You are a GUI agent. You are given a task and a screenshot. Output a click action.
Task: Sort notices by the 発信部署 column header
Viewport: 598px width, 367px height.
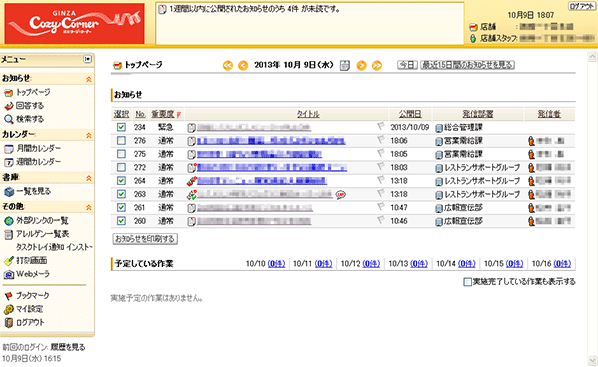point(478,114)
